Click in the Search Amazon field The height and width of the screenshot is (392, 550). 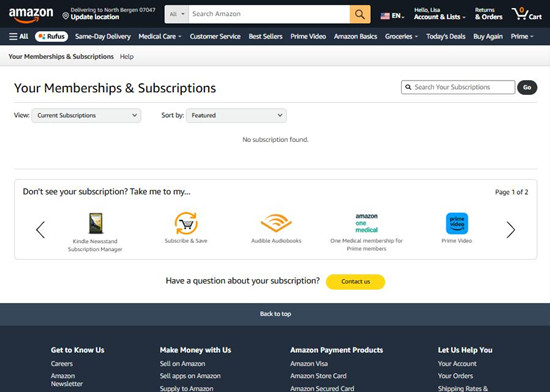click(x=269, y=14)
